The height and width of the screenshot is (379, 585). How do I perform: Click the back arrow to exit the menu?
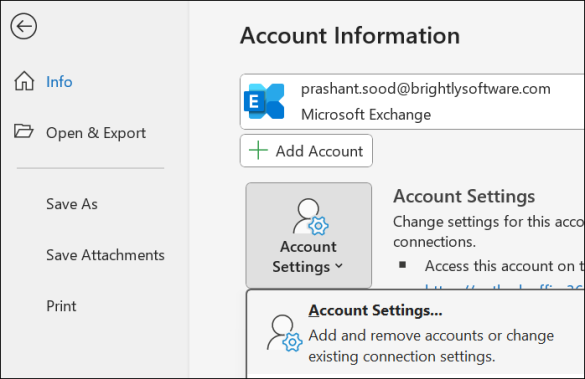coord(24,26)
